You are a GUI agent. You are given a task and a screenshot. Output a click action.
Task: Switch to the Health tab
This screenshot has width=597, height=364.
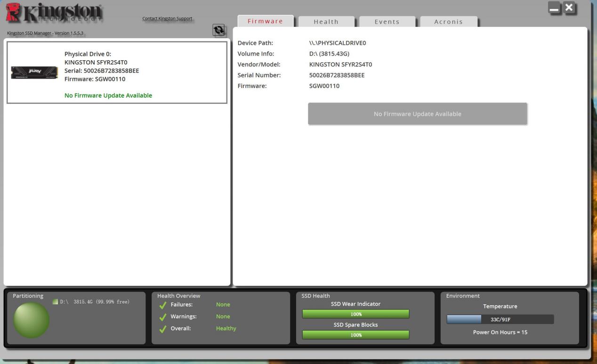[x=326, y=22]
